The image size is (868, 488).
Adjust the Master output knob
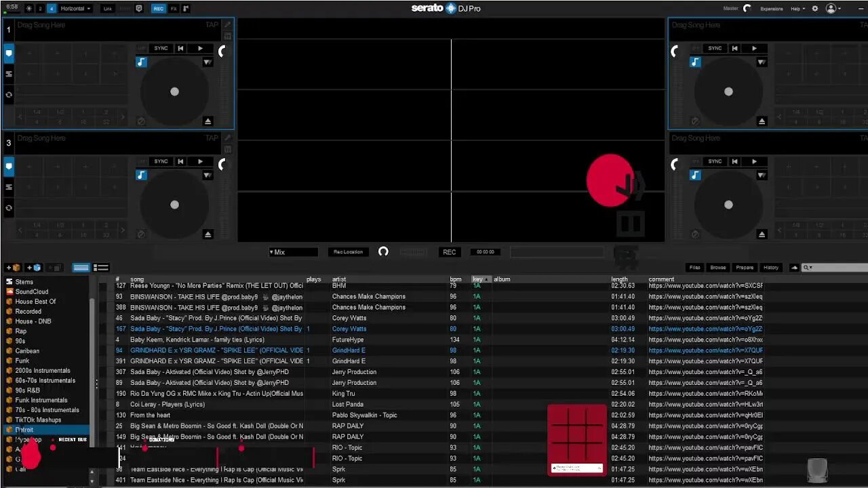coord(747,9)
